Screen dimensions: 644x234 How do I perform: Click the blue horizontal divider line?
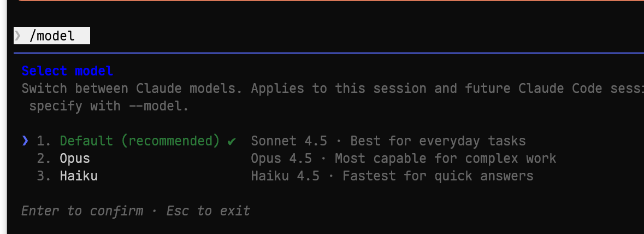[x=329, y=53]
